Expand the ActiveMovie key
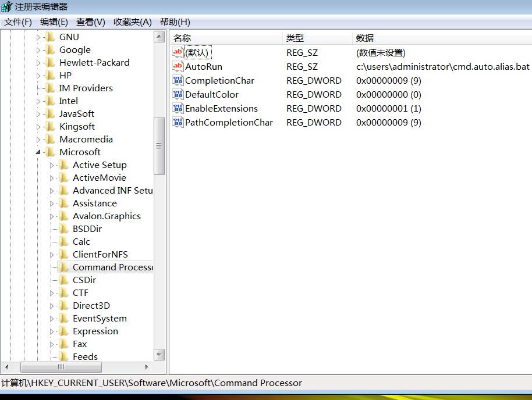The image size is (532, 400). (52, 178)
